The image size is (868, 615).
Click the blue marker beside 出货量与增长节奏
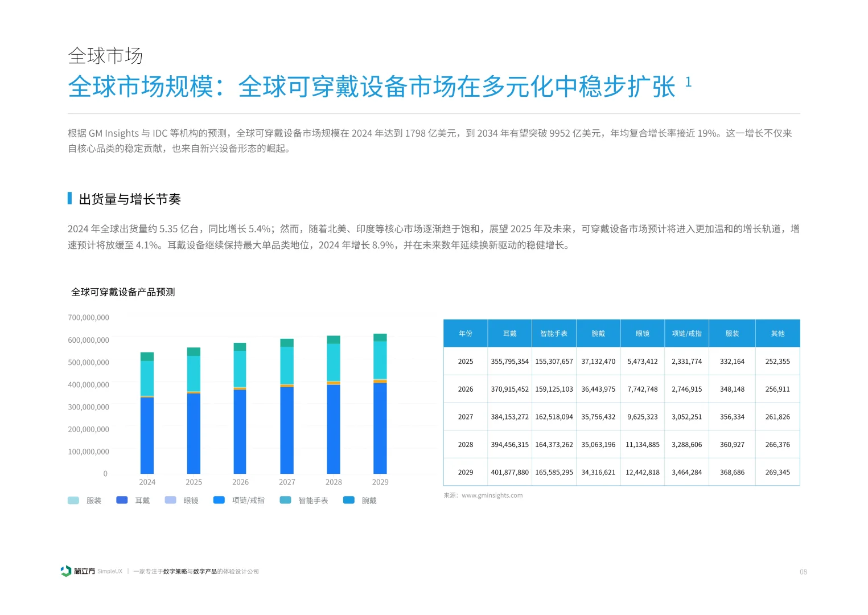click(x=71, y=198)
